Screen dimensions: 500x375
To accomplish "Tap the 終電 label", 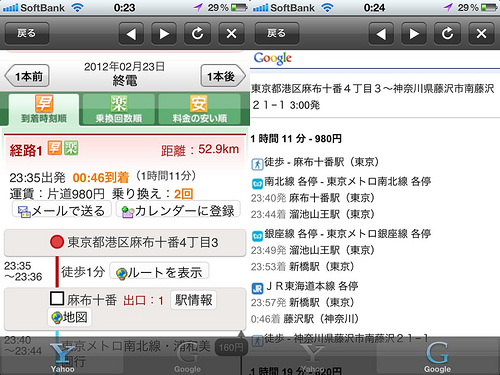I will (125, 81).
